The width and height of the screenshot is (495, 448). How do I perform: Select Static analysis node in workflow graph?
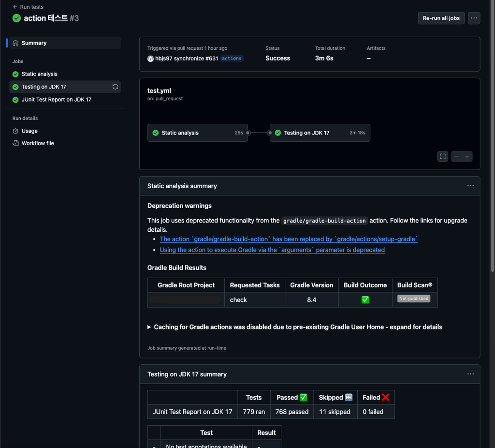198,133
